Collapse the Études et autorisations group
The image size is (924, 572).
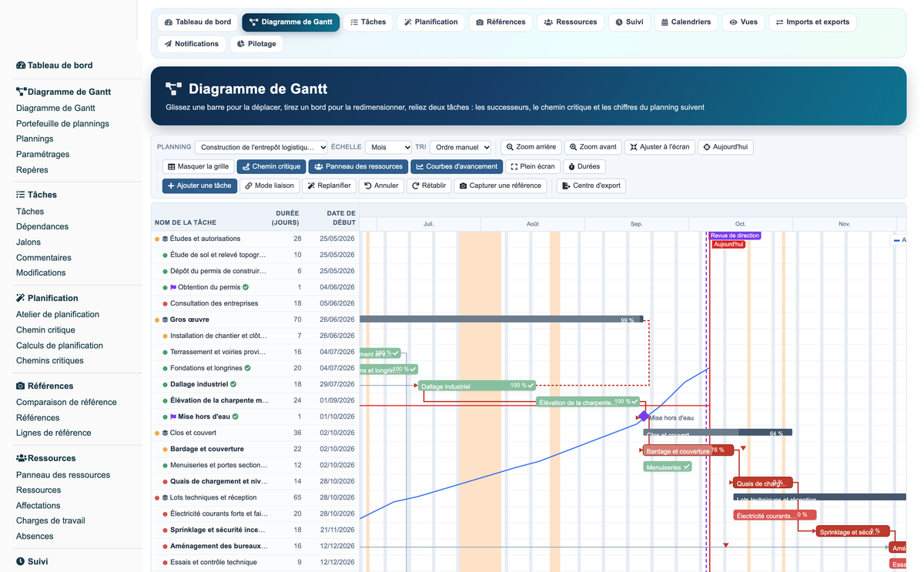pyautogui.click(x=165, y=239)
